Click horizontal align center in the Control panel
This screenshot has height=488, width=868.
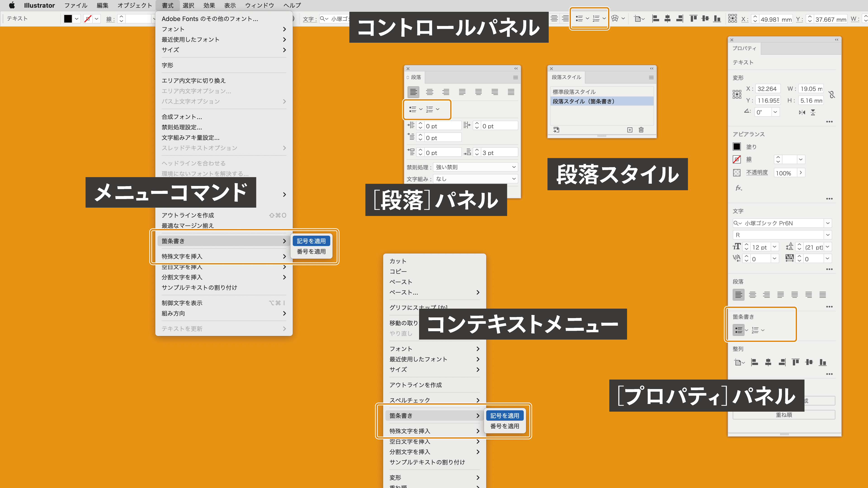click(x=668, y=19)
